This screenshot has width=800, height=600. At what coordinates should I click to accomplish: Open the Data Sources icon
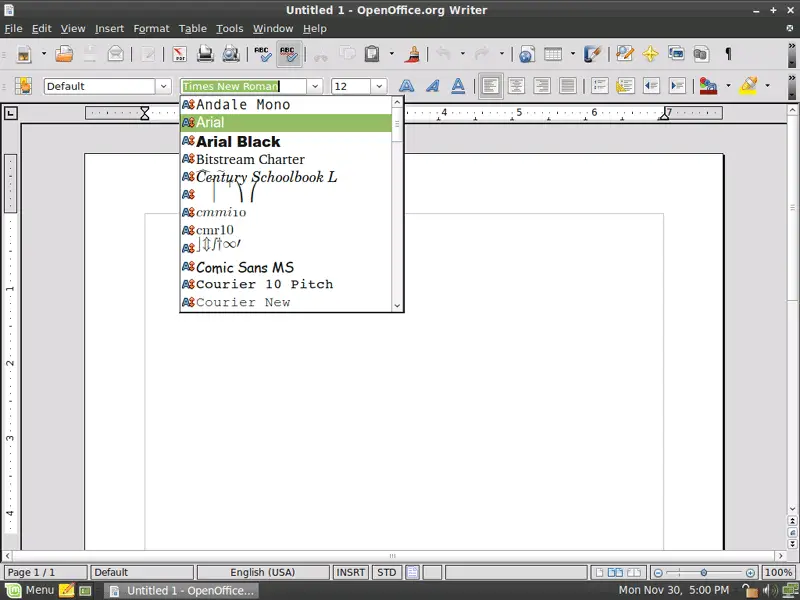pyautogui.click(x=702, y=54)
